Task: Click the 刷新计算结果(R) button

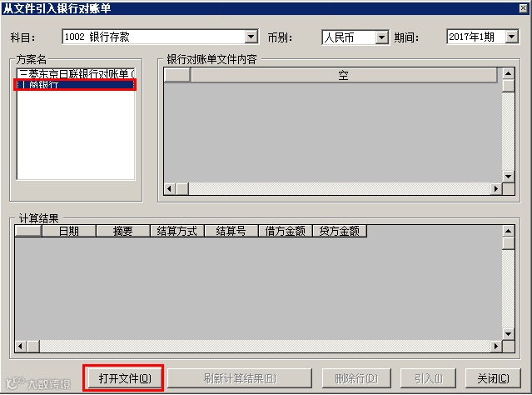Action: tap(240, 378)
